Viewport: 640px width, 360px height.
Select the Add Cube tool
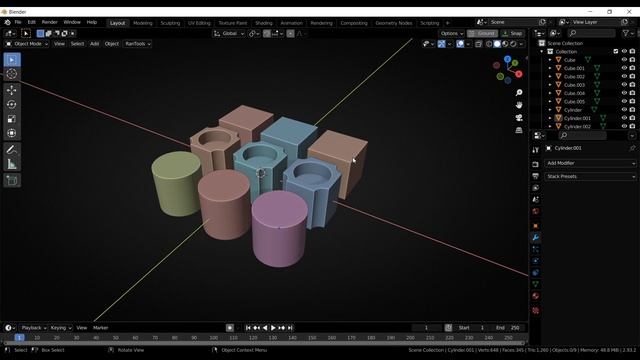[x=12, y=180]
